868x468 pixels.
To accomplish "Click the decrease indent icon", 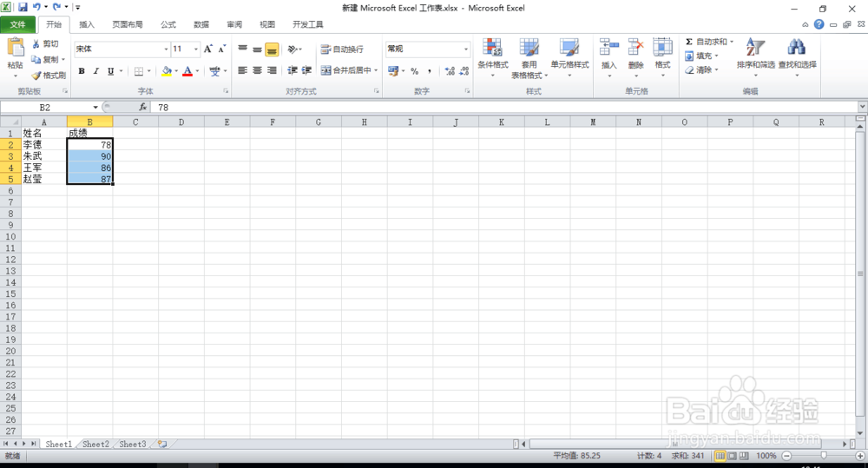I will click(293, 70).
